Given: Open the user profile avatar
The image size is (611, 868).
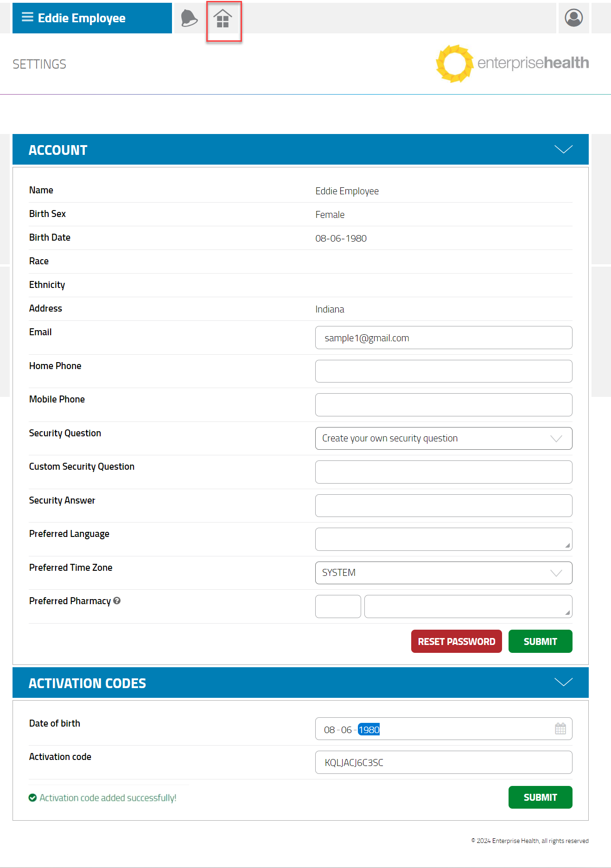Looking at the screenshot, I should point(573,18).
